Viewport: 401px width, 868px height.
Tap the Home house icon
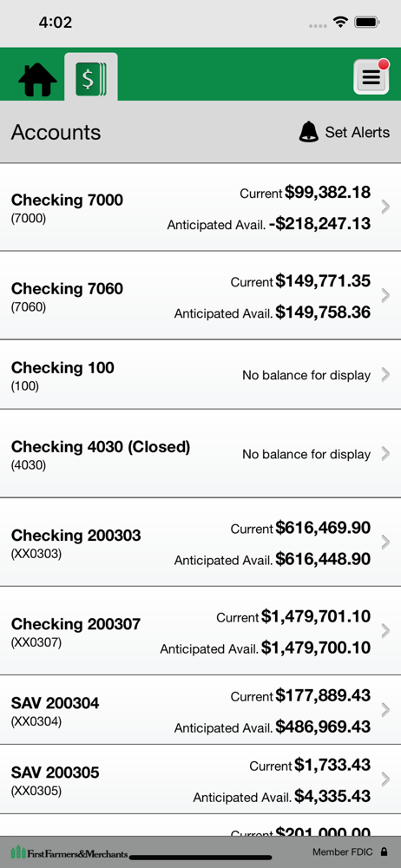click(x=37, y=79)
